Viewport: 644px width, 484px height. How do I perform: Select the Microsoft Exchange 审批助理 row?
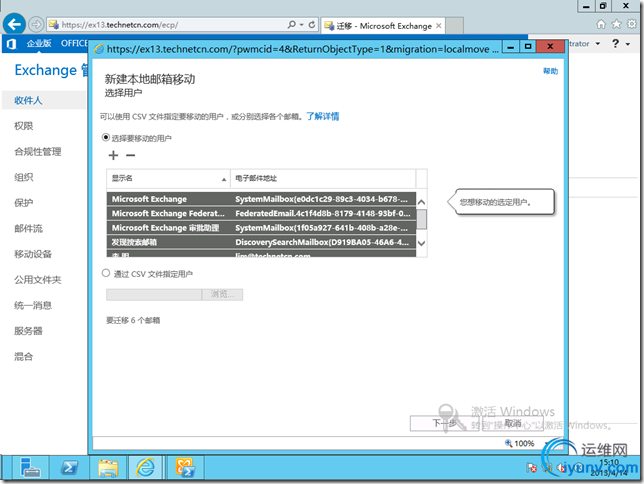coord(261,228)
